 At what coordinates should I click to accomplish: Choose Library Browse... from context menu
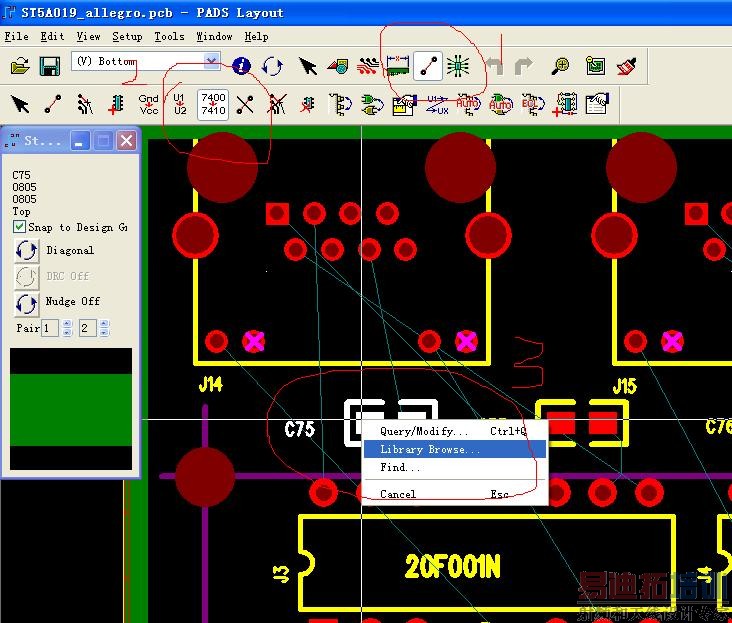click(430, 450)
